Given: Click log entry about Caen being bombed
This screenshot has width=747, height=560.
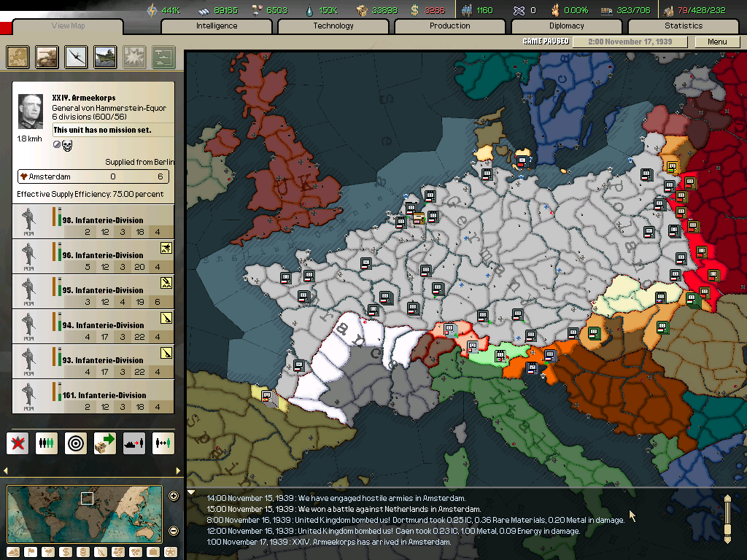Looking at the screenshot, I should [393, 531].
